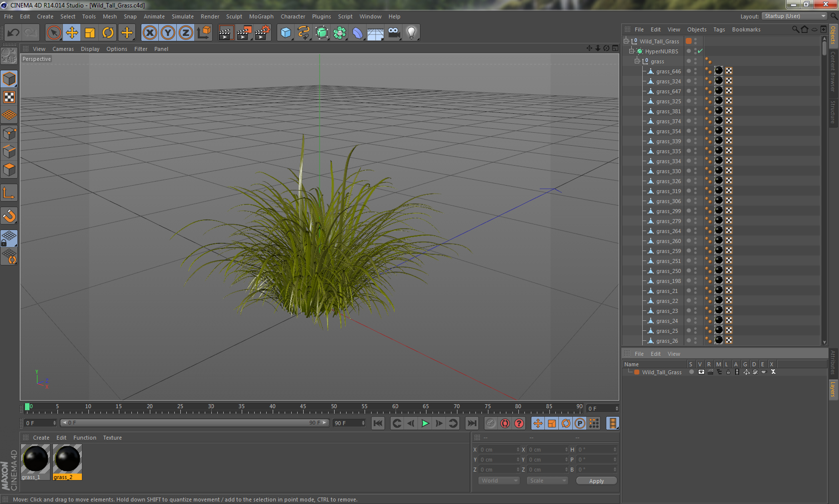The height and width of the screenshot is (504, 839).
Task: Select the grass_2 material thumbnail
Action: coord(67,462)
